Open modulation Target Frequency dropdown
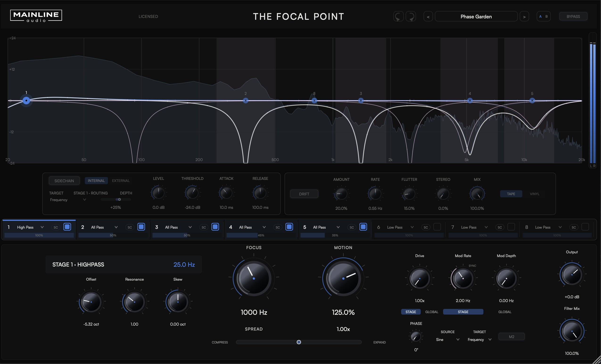Screen dimensions: 601x364 pyautogui.click(x=479, y=340)
